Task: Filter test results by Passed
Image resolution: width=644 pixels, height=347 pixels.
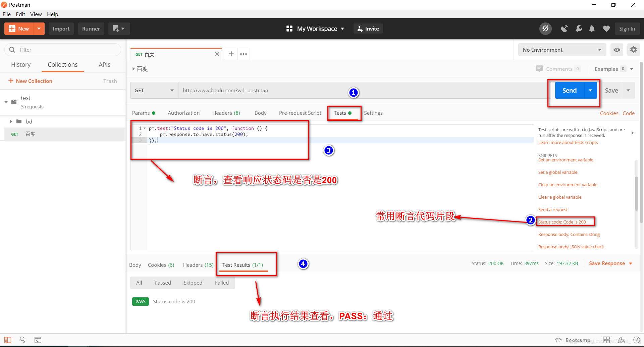Action: [x=163, y=283]
